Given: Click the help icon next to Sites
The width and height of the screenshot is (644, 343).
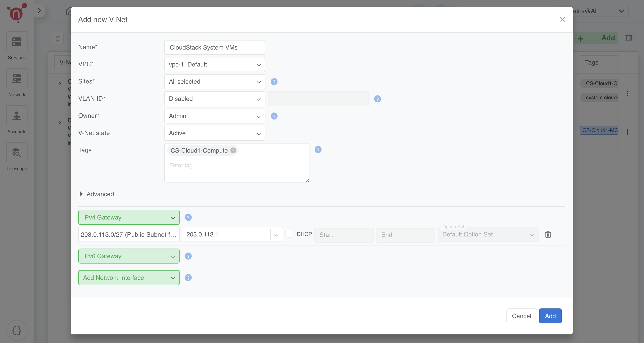Looking at the screenshot, I should [274, 82].
